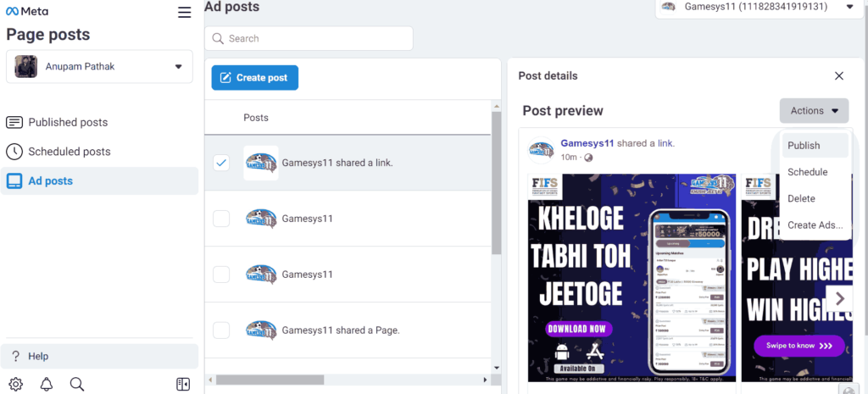The width and height of the screenshot is (868, 394).
Task: Click the search magnifier in bottom bar
Action: (77, 384)
